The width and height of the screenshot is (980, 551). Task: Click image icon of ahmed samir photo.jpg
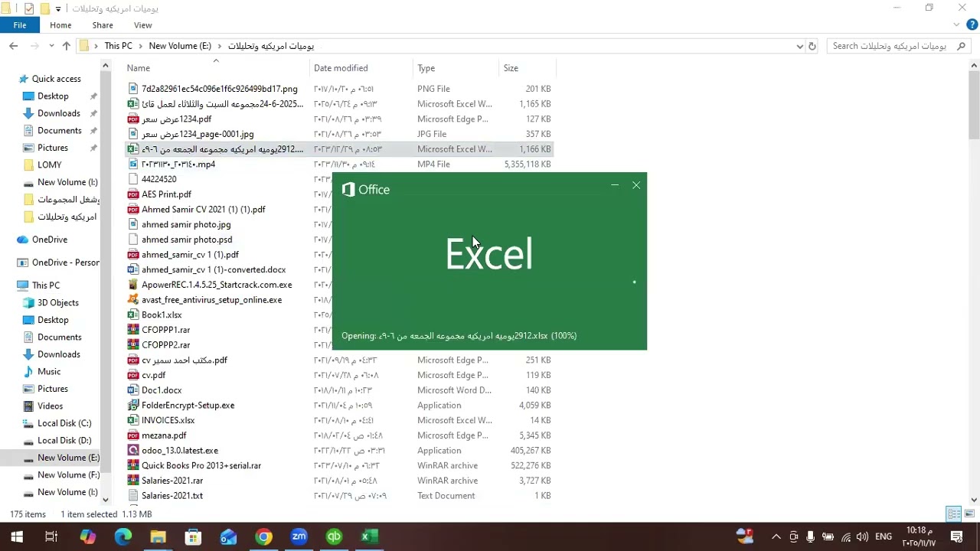pos(133,224)
